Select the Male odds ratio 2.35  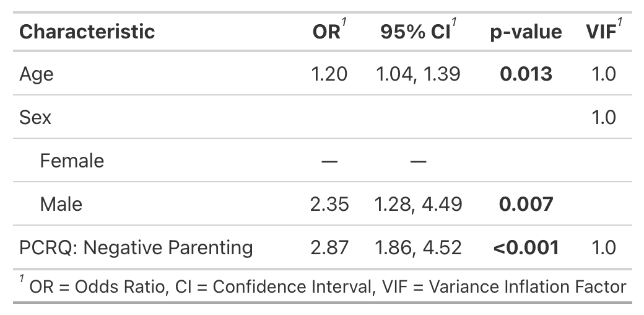pos(329,204)
